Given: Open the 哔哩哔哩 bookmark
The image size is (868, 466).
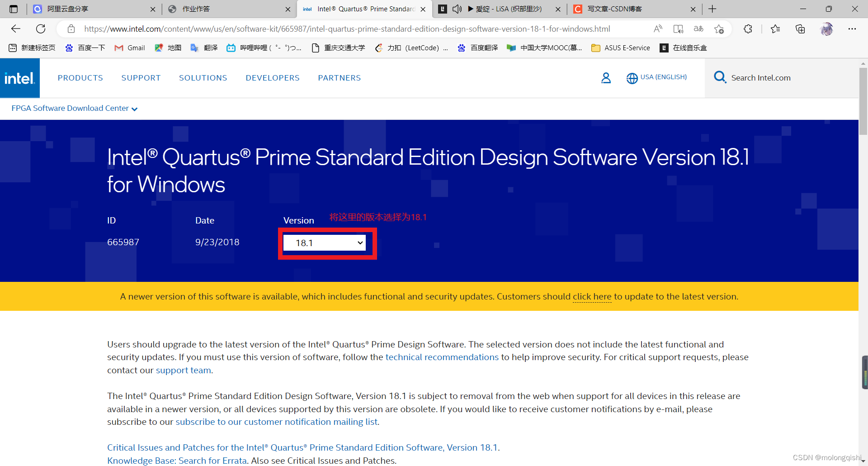Looking at the screenshot, I should click(264, 48).
